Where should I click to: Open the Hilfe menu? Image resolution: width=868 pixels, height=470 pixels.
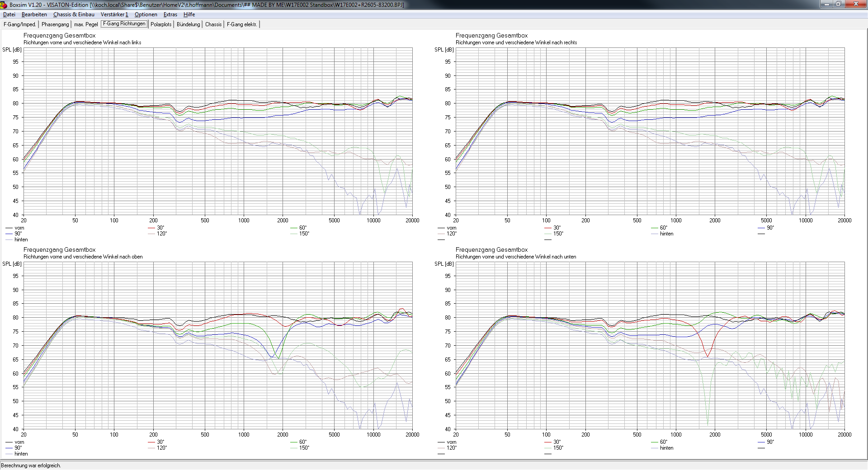click(189, 14)
